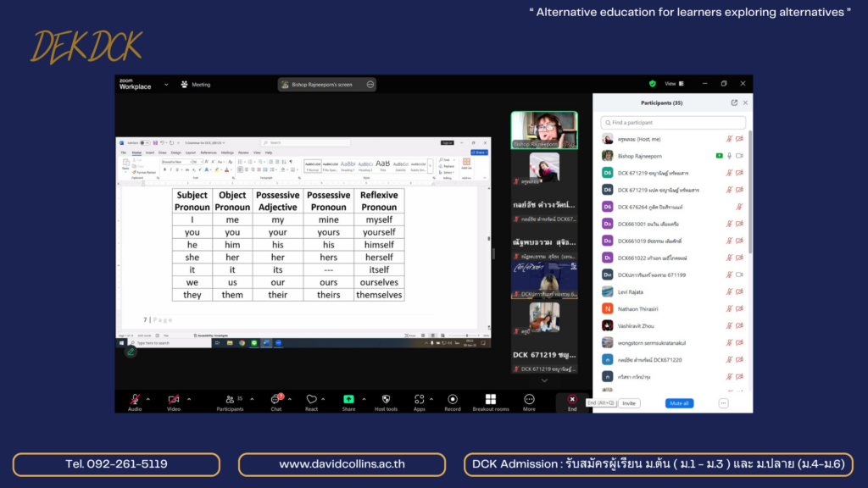Click the More options icon
Screen dimensions: 868x488
530,399
